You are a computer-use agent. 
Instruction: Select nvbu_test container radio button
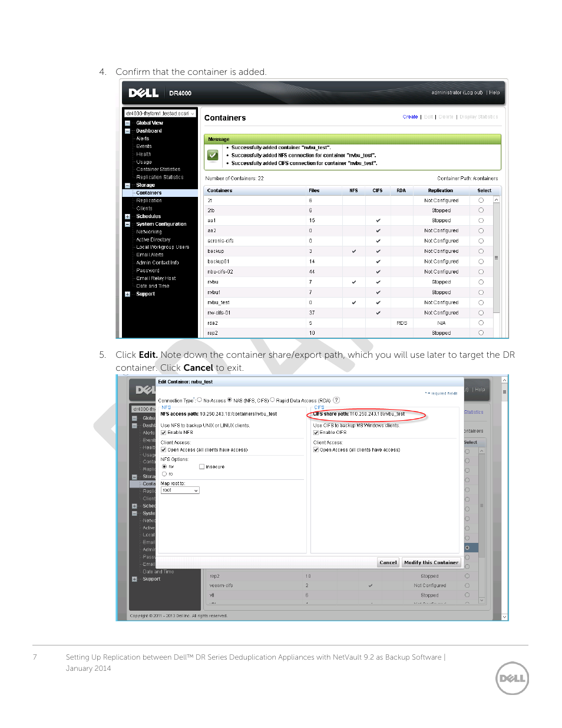pyautogui.click(x=481, y=302)
